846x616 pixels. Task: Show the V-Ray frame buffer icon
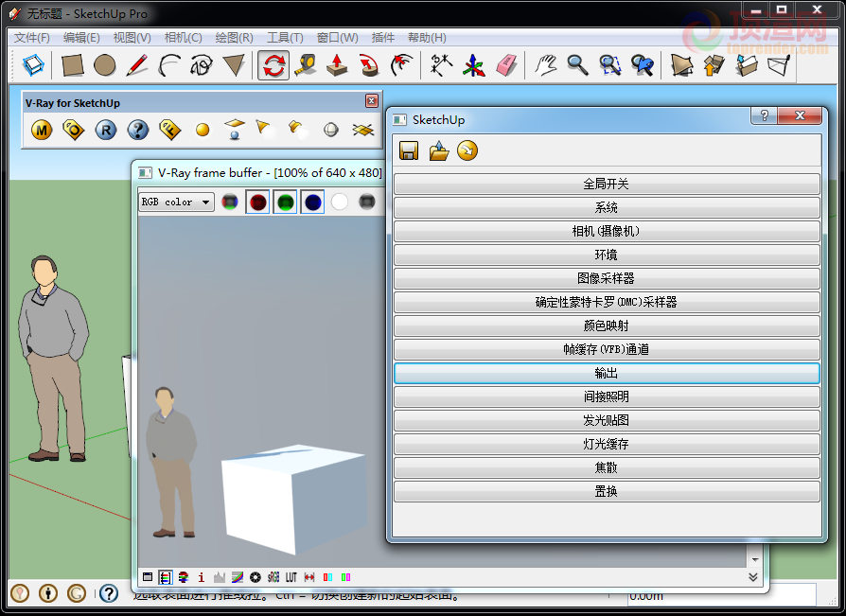pyautogui.click(x=170, y=130)
